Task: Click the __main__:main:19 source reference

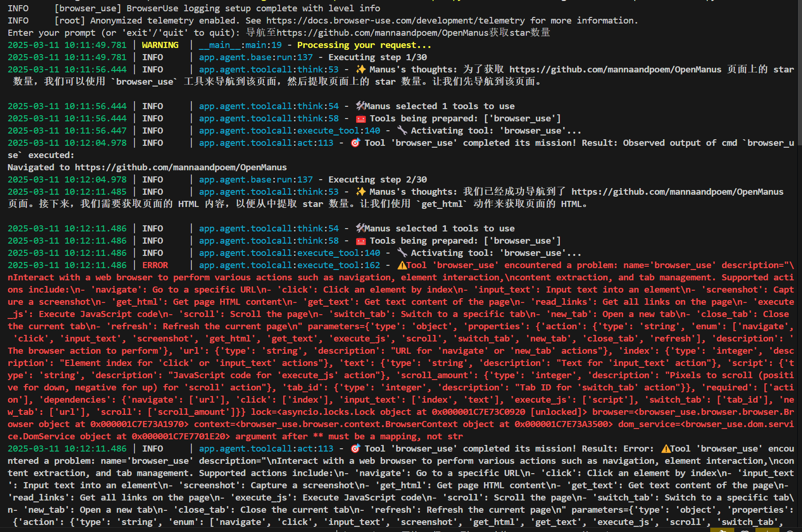Action: pyautogui.click(x=240, y=45)
